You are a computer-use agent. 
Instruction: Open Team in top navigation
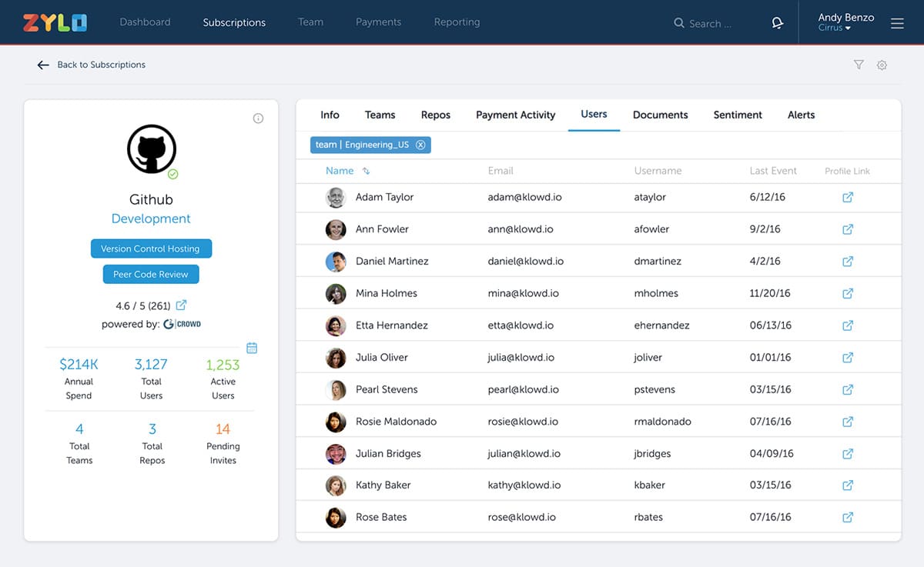[x=310, y=22]
